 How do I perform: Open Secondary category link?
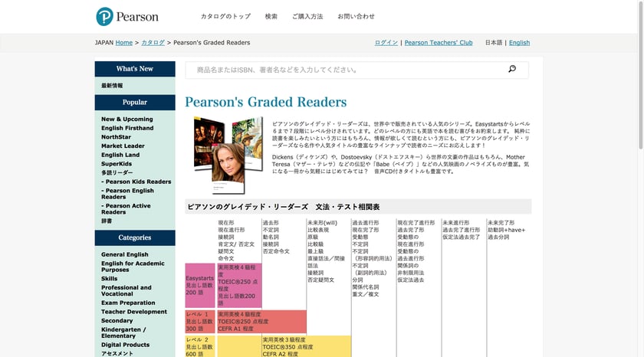point(117,321)
